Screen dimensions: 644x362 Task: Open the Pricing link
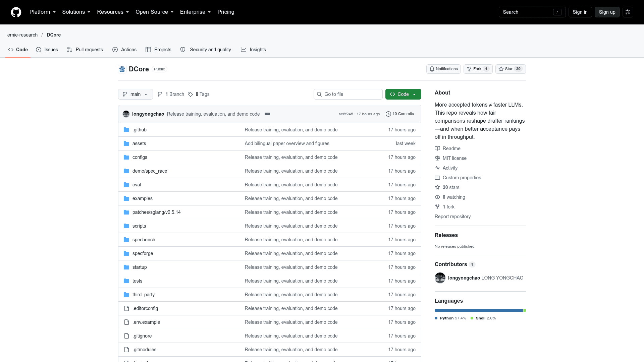(226, 12)
